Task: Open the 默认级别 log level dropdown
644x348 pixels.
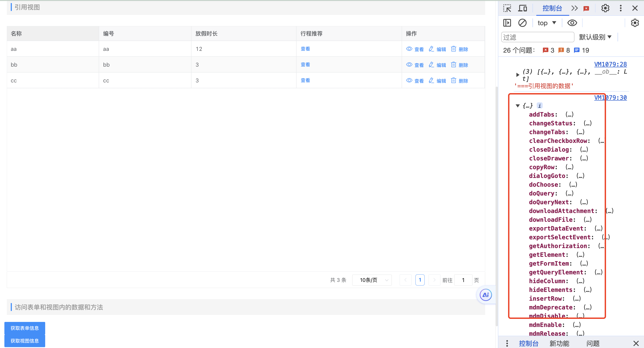Action: 595,37
